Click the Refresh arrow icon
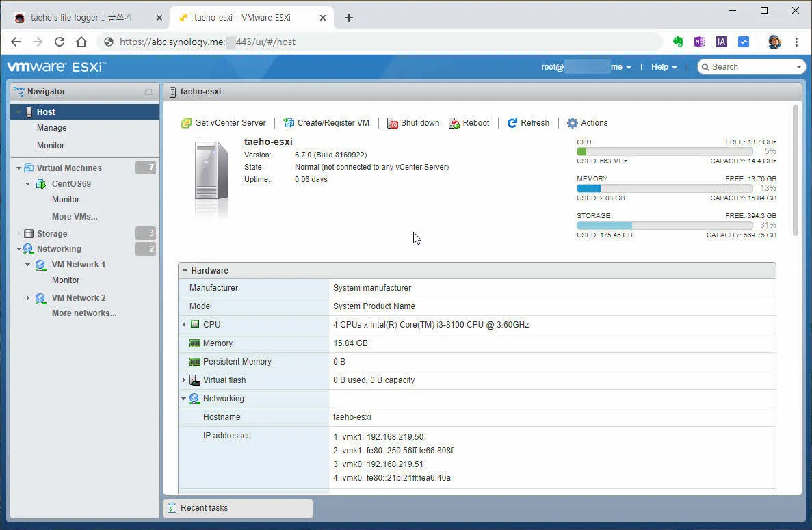 click(512, 123)
